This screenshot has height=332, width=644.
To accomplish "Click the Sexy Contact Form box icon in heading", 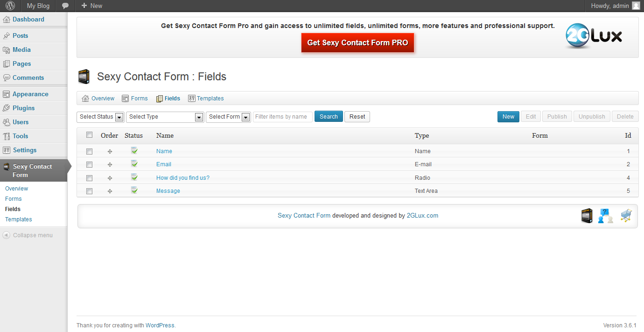I will pyautogui.click(x=84, y=77).
